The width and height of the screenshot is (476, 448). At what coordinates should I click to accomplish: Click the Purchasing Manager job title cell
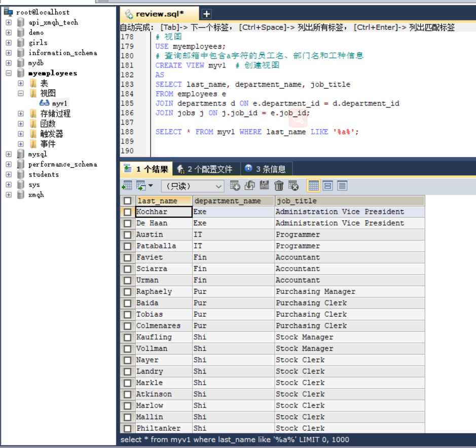coord(350,292)
